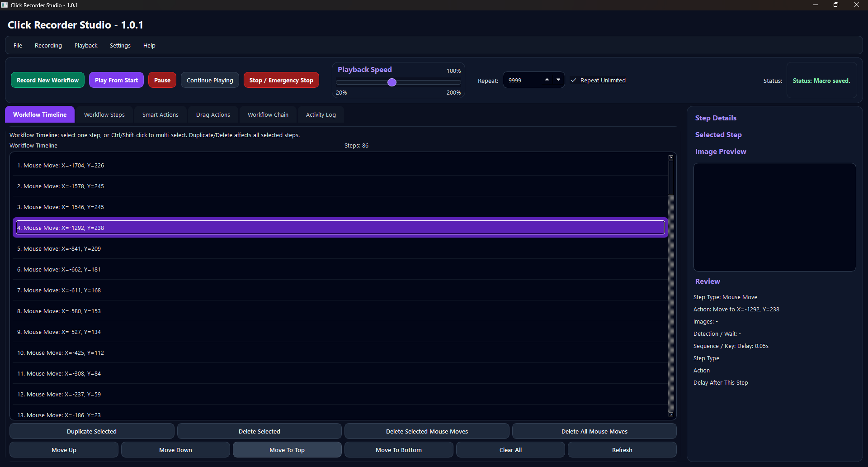868x467 pixels.
Task: Select the Workflow Timeline tab
Action: [x=40, y=114]
